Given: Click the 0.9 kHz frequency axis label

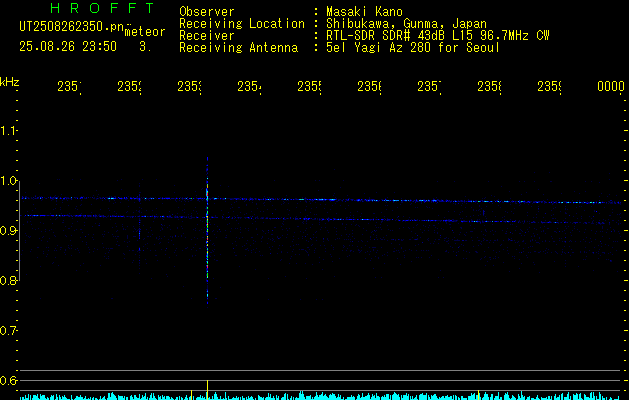Looking at the screenshot, I should [x=8, y=231].
